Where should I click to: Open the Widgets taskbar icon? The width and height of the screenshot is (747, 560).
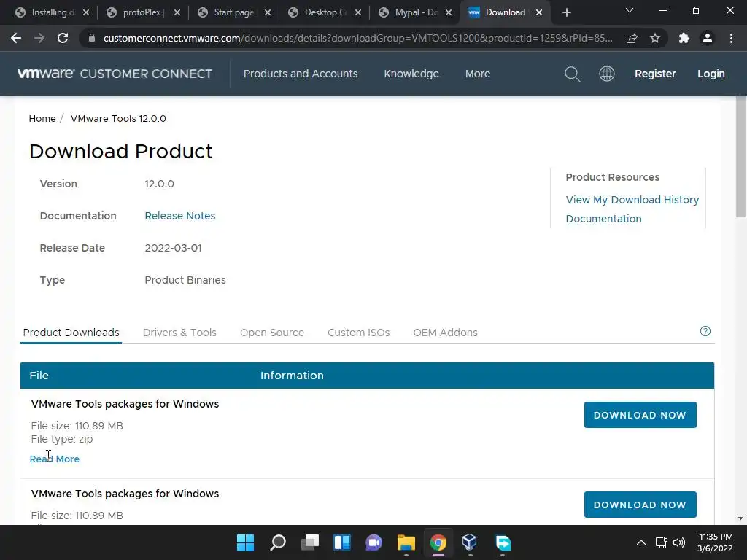pos(342,542)
